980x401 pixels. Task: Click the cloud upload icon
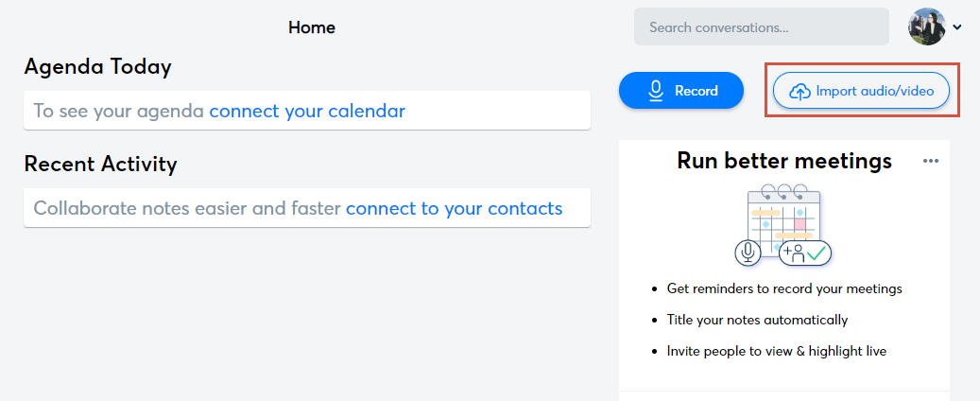(x=799, y=91)
